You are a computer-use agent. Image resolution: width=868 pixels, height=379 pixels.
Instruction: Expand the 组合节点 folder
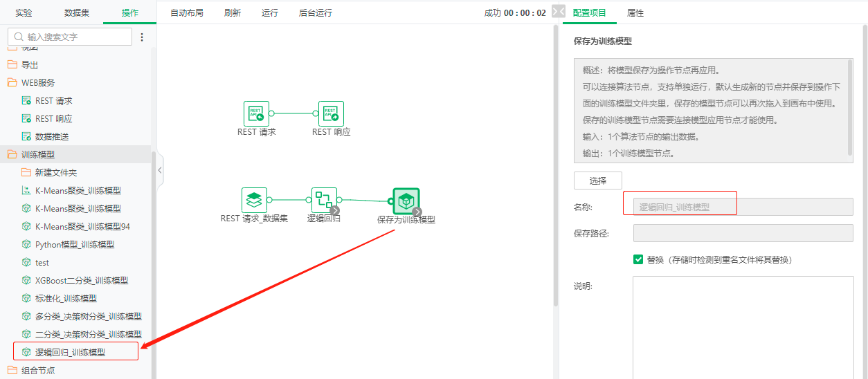pos(37,370)
